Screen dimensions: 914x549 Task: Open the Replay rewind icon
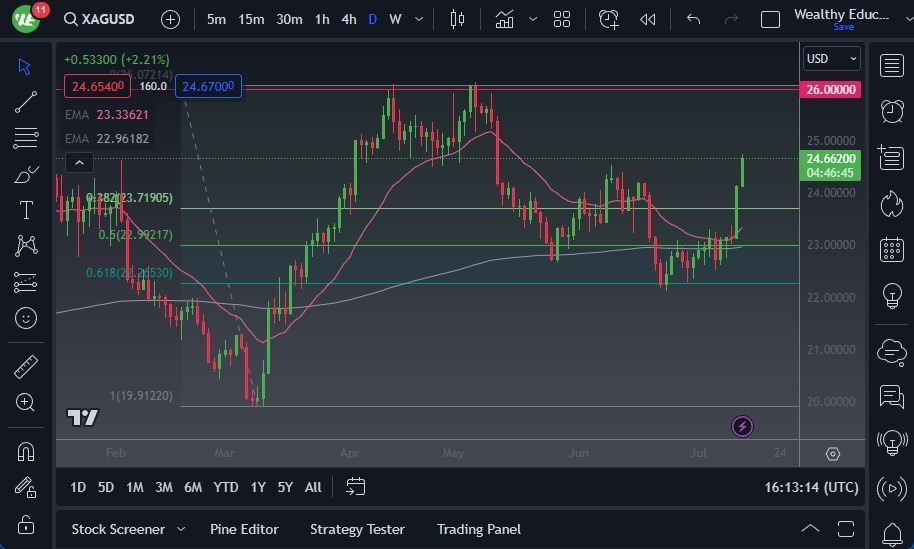[648, 19]
